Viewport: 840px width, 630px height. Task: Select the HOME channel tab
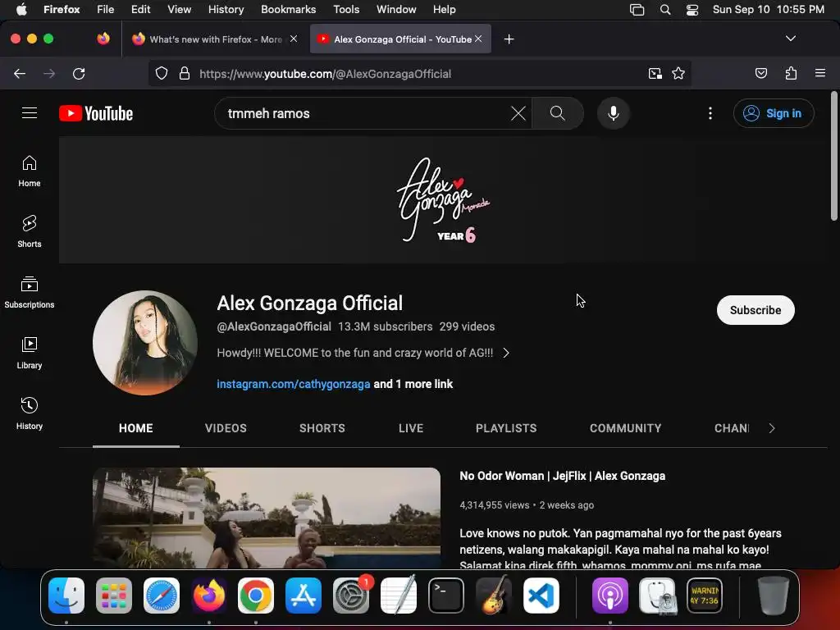pos(136,428)
